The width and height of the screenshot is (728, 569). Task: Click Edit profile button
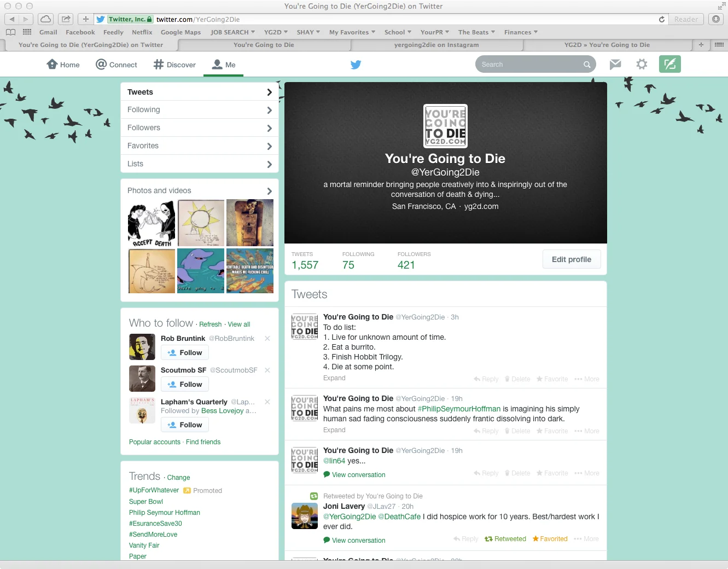572,259
